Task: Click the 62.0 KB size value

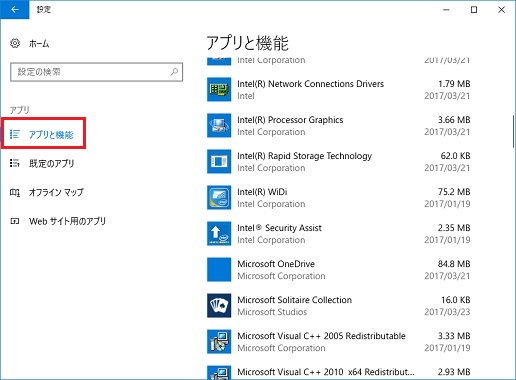Action: tap(455, 156)
